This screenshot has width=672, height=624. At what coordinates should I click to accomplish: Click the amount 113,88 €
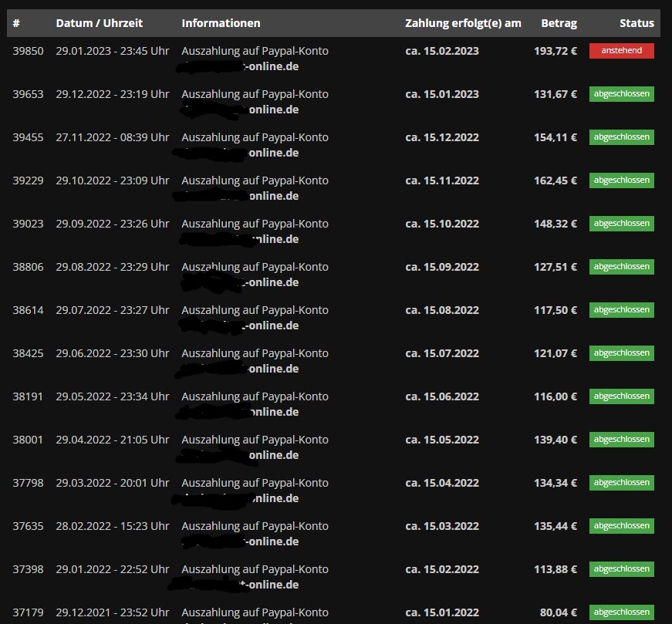tap(555, 569)
